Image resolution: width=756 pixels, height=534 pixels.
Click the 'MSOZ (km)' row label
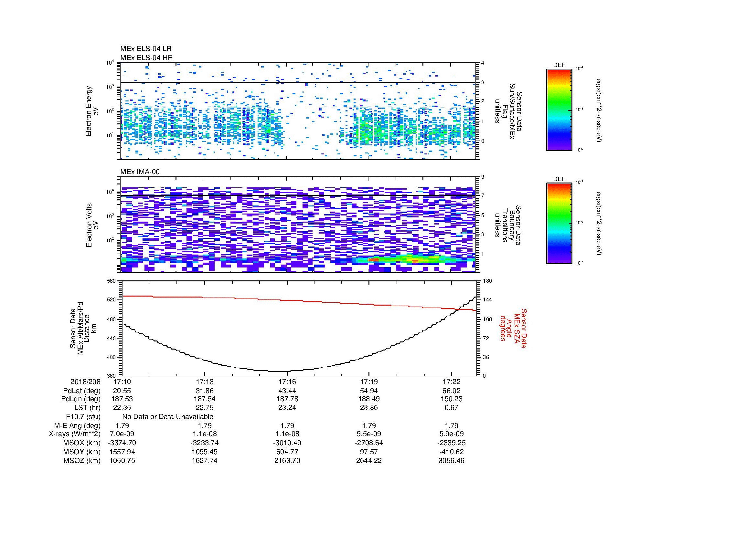click(82, 461)
